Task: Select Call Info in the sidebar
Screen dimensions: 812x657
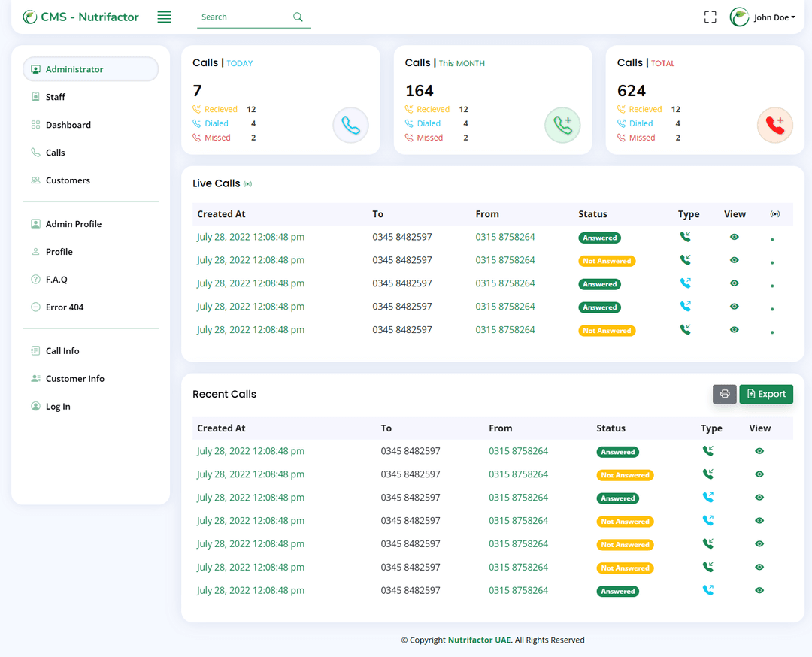Action: click(x=62, y=350)
